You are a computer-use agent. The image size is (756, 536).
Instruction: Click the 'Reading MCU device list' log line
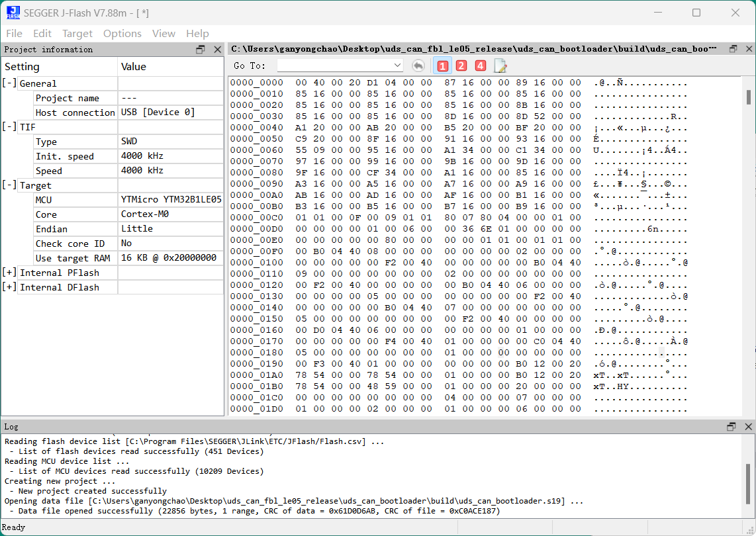(67, 461)
